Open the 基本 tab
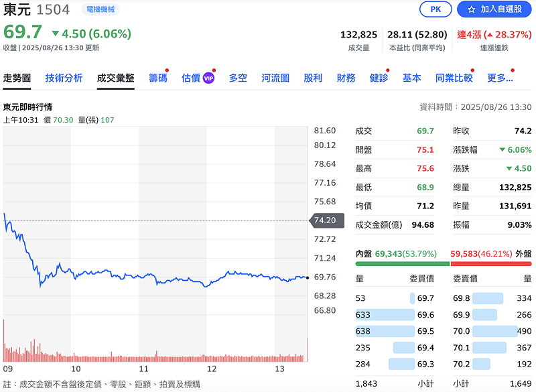Screen dimensions: 536x392 tap(411, 78)
